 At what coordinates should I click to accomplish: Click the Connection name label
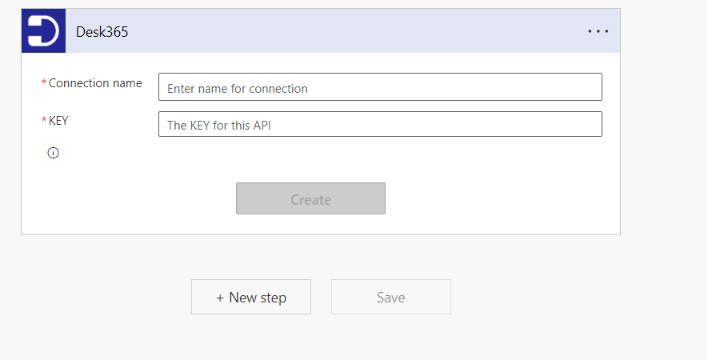coord(95,83)
